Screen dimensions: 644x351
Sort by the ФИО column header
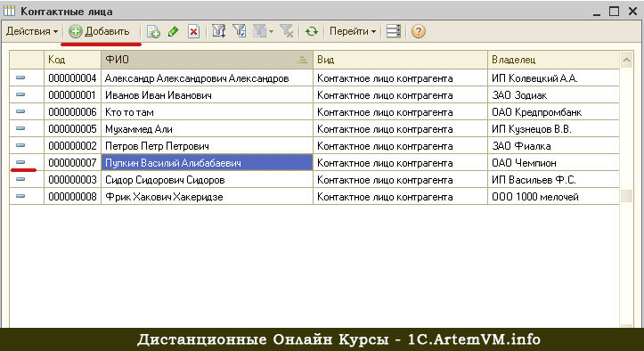pos(207,60)
